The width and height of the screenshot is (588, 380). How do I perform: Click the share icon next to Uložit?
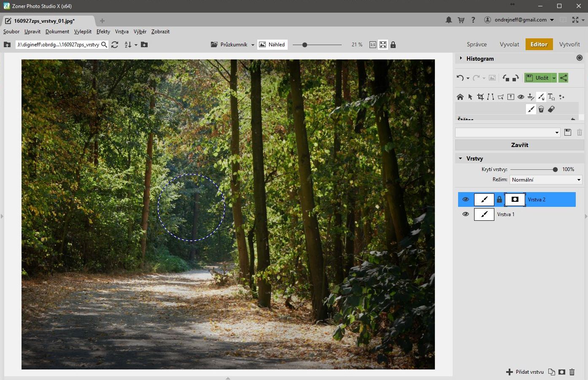(563, 78)
